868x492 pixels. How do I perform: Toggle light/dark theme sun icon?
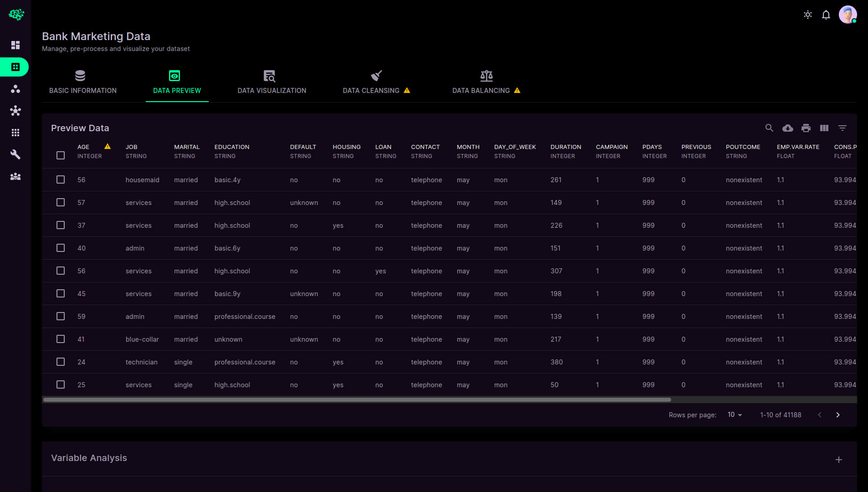808,15
